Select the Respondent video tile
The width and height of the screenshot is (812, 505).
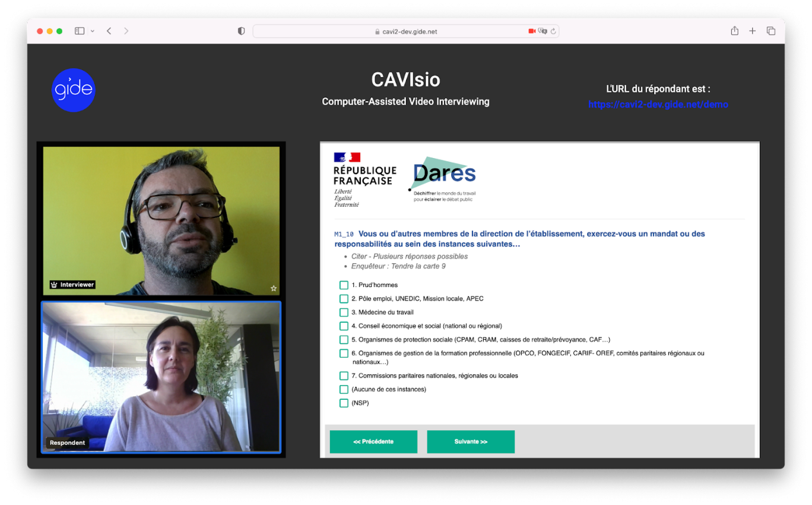[161, 378]
